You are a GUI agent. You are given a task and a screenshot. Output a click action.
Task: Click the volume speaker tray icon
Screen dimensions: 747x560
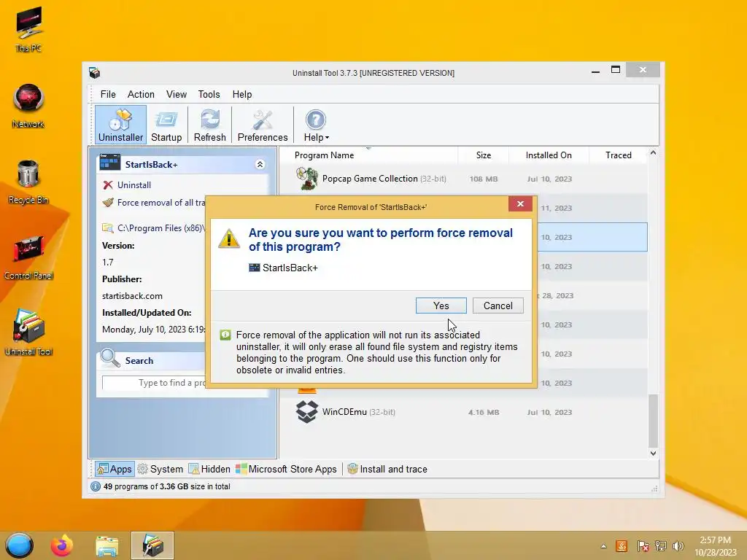(x=678, y=546)
